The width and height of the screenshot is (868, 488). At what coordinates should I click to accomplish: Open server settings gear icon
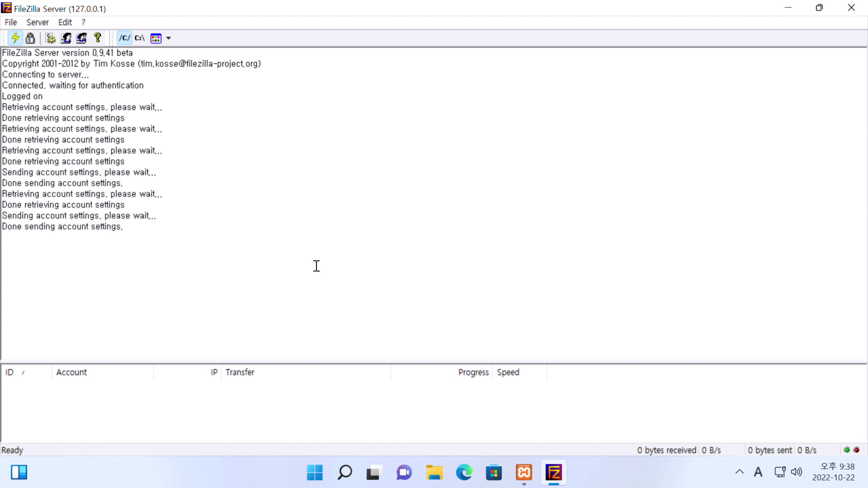coord(51,38)
